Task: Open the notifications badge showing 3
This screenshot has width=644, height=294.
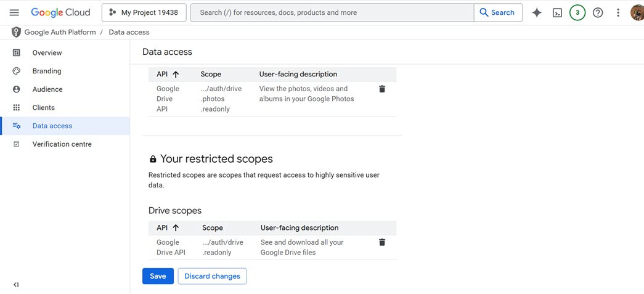Action: coord(577,12)
